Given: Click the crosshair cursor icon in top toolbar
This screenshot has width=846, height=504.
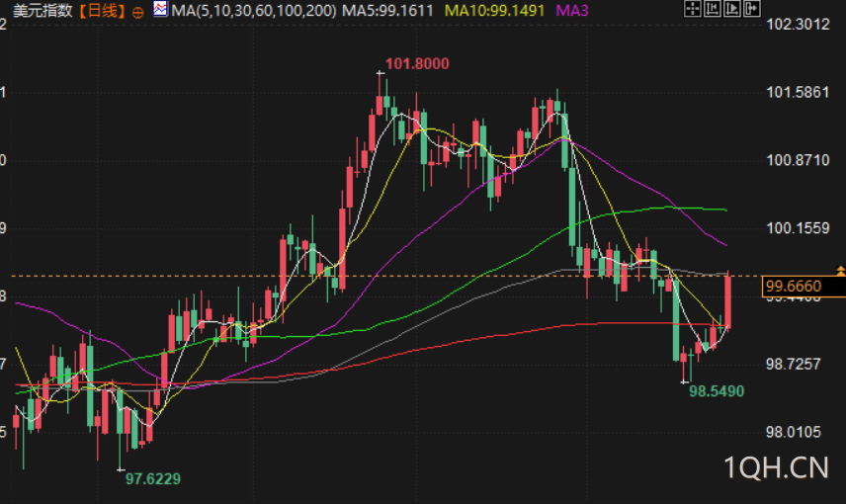Looking at the screenshot, I should [x=692, y=9].
